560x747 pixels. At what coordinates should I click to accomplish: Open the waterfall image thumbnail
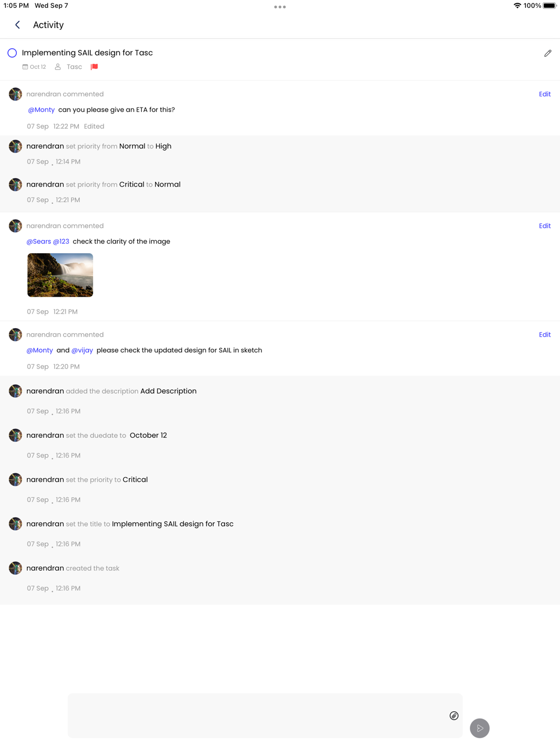(60, 275)
